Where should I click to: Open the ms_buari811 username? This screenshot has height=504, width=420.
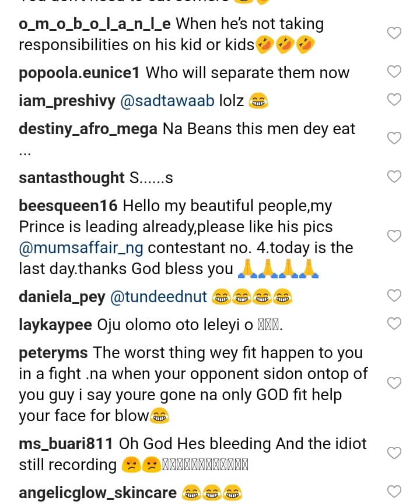(x=65, y=444)
